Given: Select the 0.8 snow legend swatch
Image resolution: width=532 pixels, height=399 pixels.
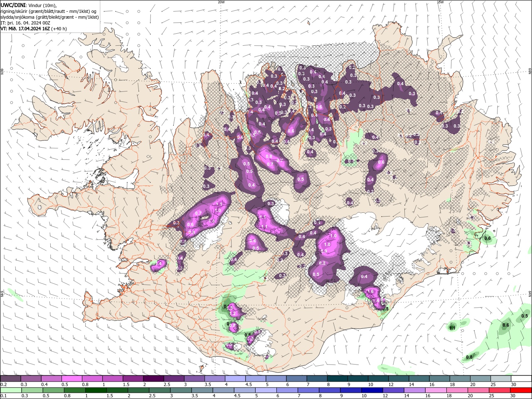Looking at the screenshot, I should [92, 379].
